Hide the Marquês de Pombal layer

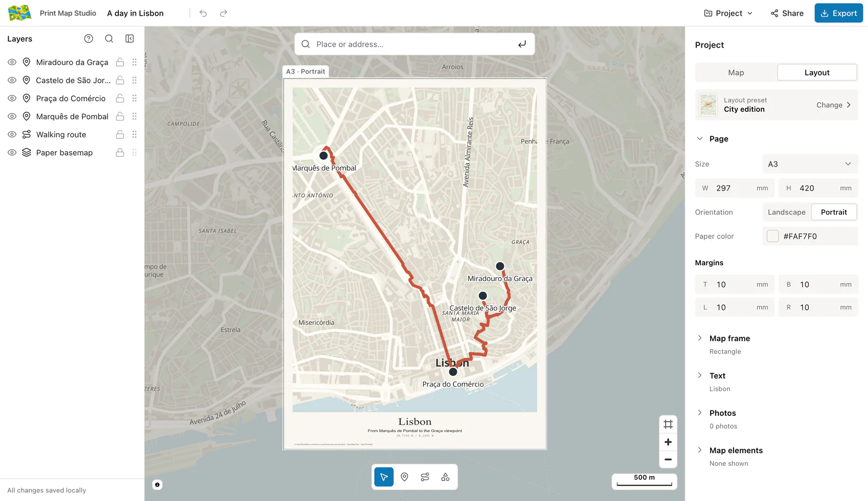coord(12,117)
